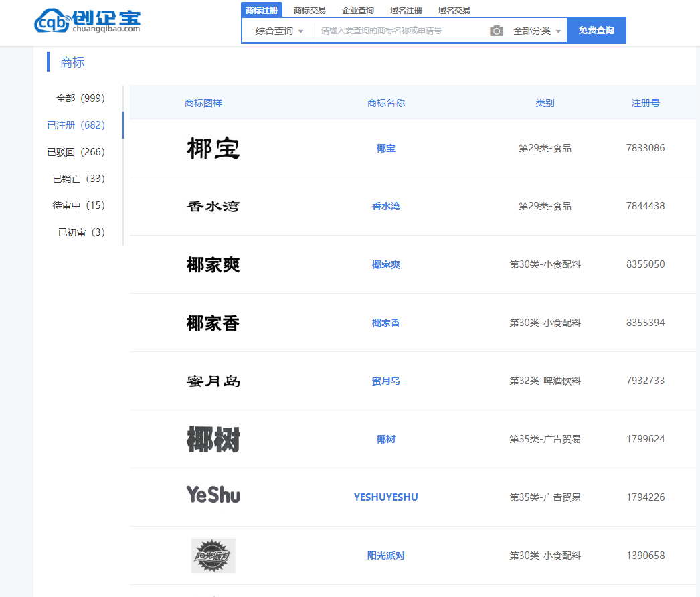Click 第30类-小食配料 category in 阳光派对 row

click(x=545, y=556)
